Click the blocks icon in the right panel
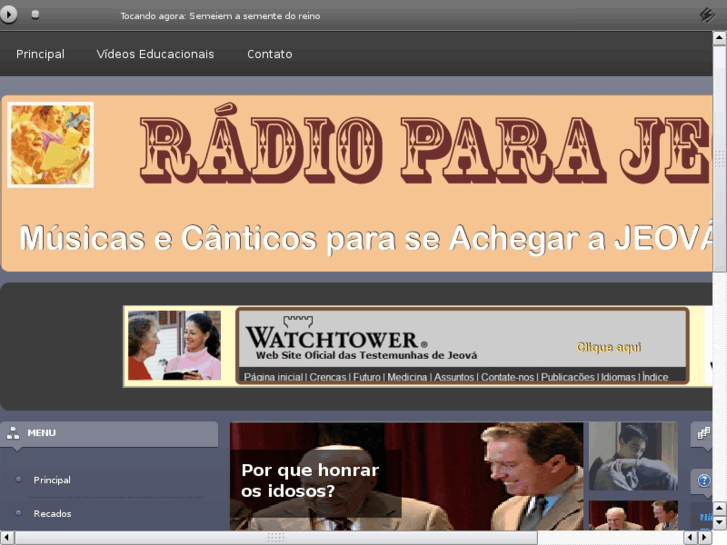The image size is (727, 545). tap(703, 433)
